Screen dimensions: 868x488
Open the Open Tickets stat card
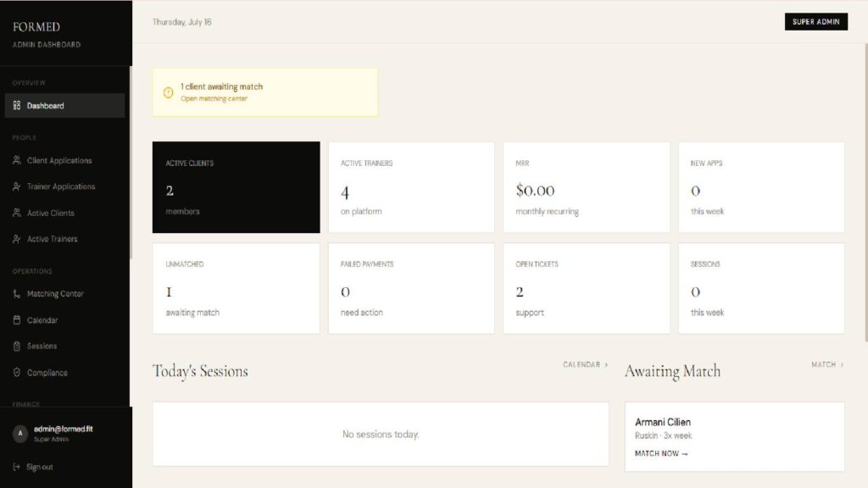click(x=587, y=288)
